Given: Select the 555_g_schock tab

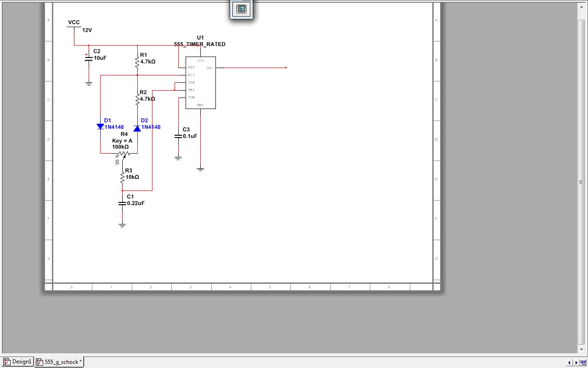Looking at the screenshot, I should (59, 362).
